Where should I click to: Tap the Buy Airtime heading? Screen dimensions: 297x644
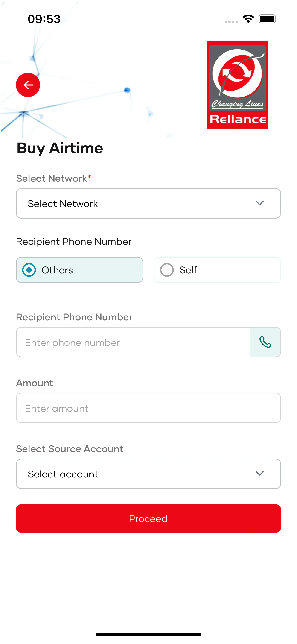tap(60, 148)
